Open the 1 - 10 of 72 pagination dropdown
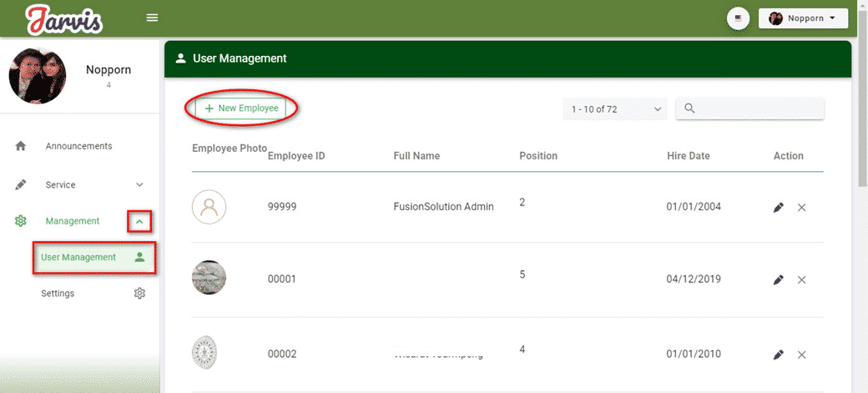 pyautogui.click(x=614, y=109)
